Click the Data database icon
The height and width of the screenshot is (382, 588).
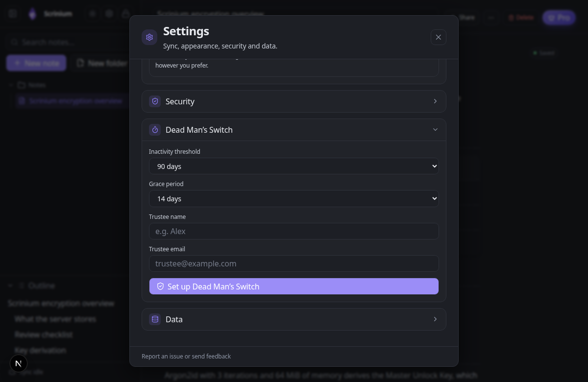[155, 319]
